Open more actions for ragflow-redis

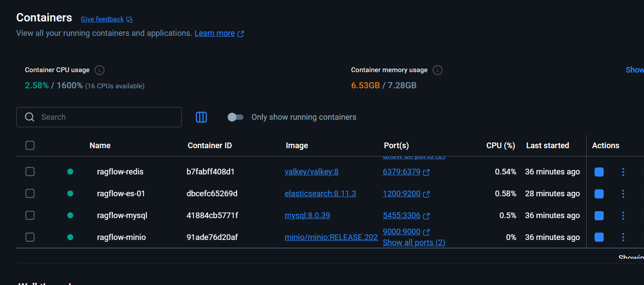click(x=623, y=172)
